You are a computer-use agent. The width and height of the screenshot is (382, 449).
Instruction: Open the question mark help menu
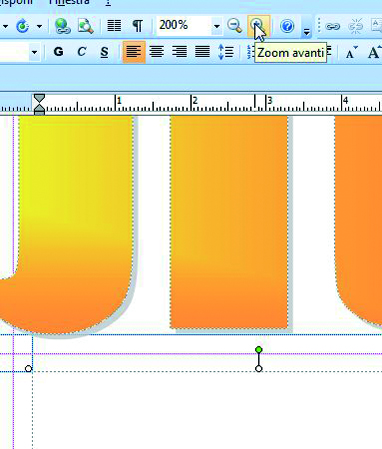(x=108, y=3)
